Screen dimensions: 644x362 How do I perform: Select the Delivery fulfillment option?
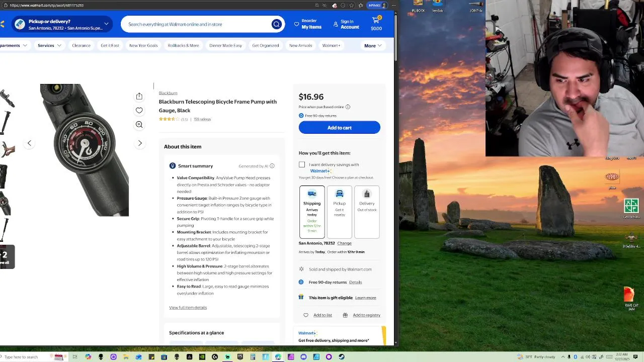click(367, 212)
